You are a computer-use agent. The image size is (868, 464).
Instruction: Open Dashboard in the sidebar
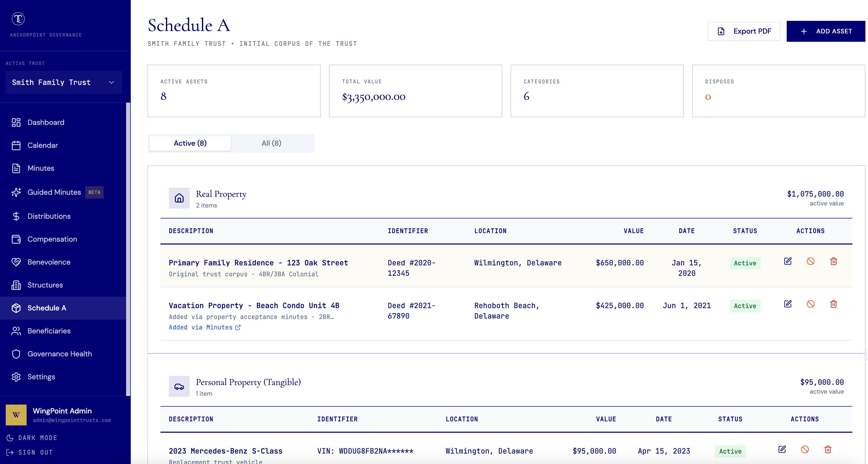click(63, 123)
